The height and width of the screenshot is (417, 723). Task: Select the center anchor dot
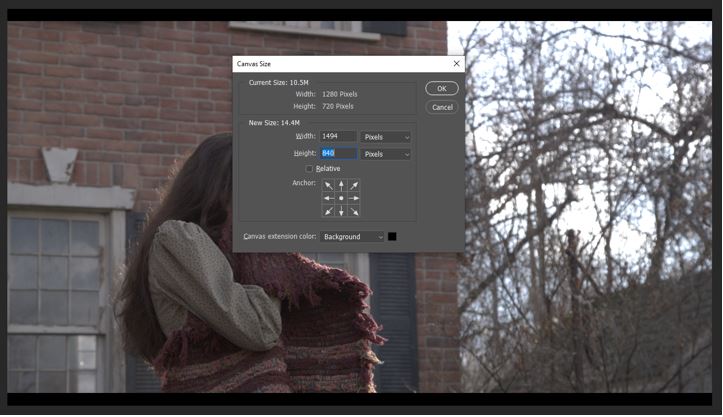[x=341, y=198]
